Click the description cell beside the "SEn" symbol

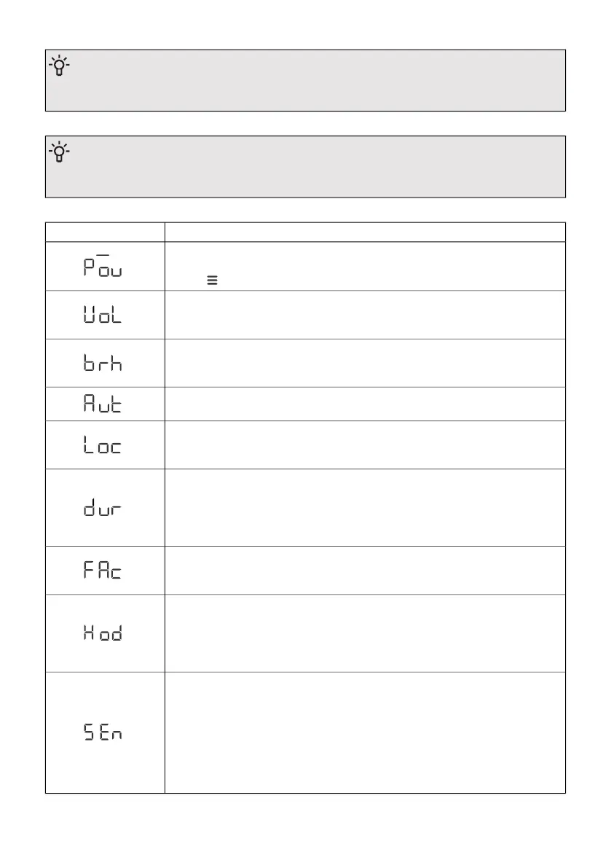click(x=364, y=732)
